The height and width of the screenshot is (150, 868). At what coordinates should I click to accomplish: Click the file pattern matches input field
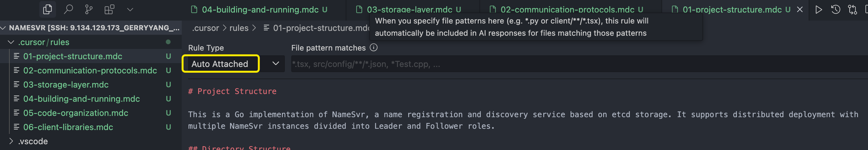pos(579,64)
